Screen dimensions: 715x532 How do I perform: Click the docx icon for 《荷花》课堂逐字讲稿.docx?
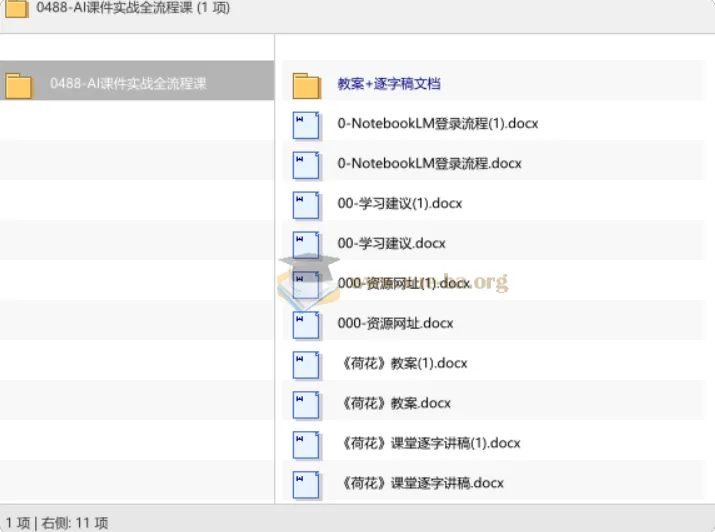coord(306,485)
